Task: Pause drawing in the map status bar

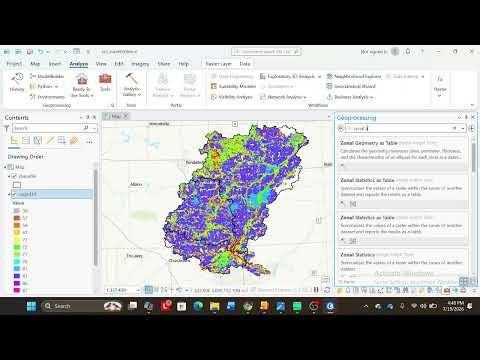Action: (316, 290)
